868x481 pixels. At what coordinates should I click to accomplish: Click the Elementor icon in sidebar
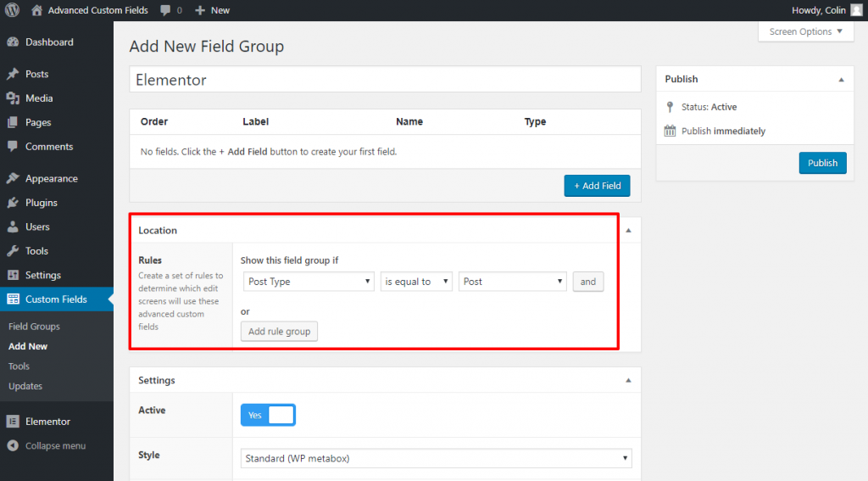(13, 422)
